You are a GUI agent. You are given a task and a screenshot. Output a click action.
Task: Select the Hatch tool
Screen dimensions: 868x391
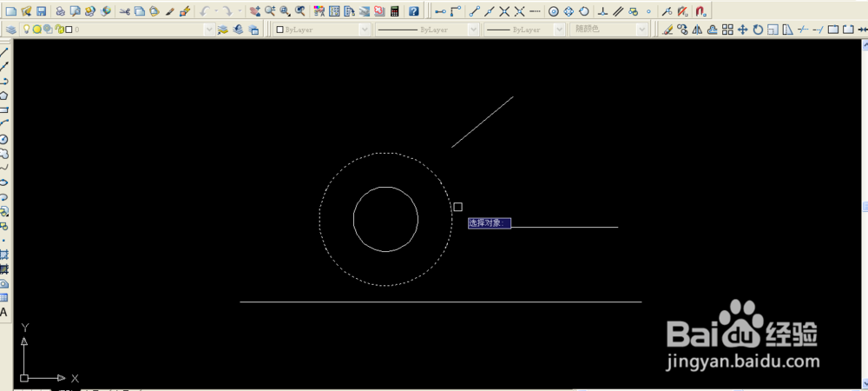3,255
